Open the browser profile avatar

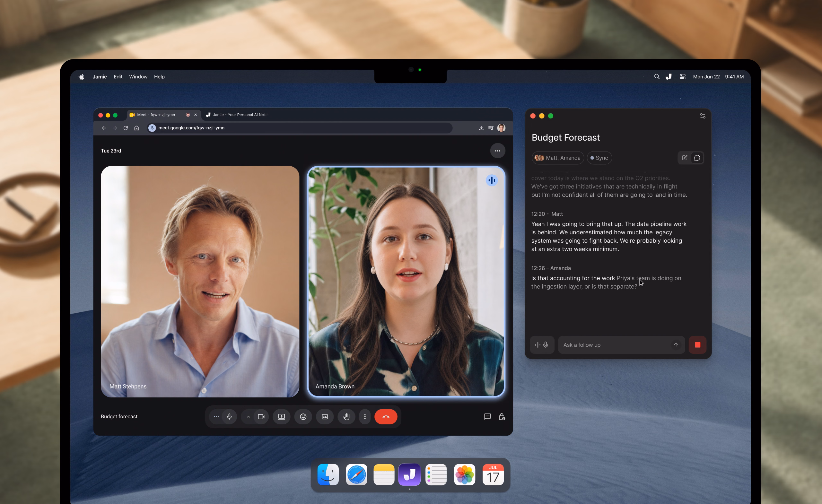[501, 128]
